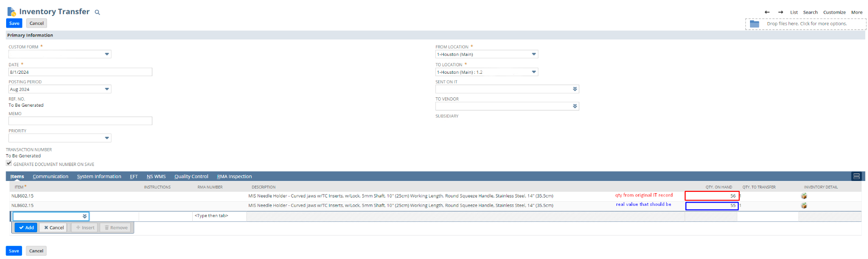Open the Posting Period dropdown
The width and height of the screenshot is (868, 259).
pos(107,89)
